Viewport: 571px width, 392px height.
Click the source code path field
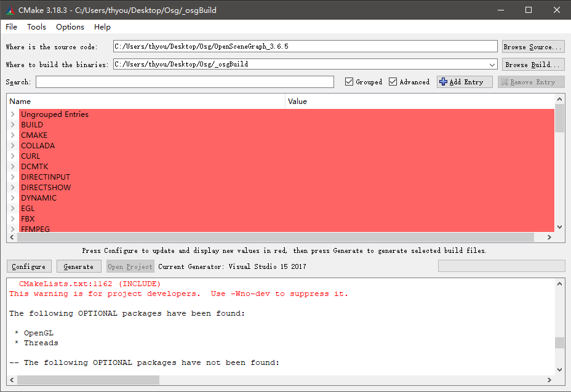point(305,47)
